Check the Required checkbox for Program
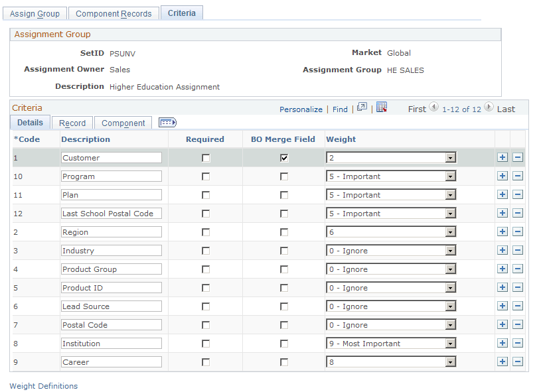Screen dimensions: 541x392 coord(204,176)
